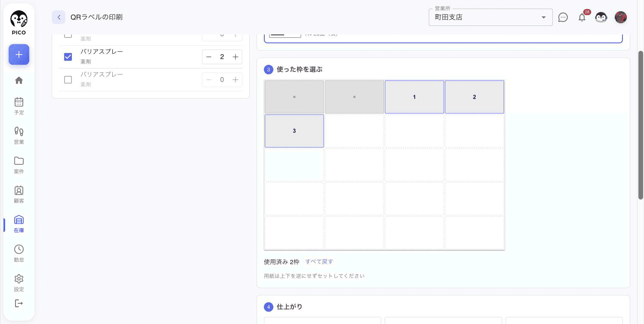Open 予定 calendar in sidebar
This screenshot has height=324, width=644.
coord(19,106)
